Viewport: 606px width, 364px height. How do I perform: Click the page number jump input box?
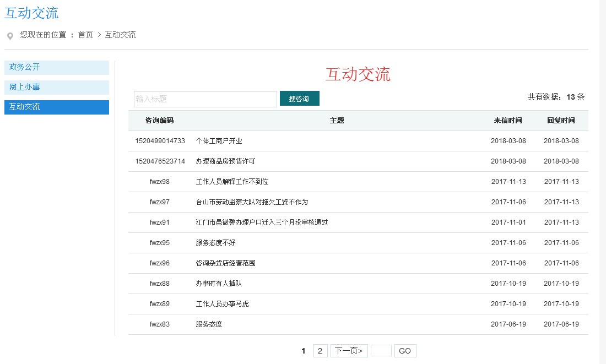[x=381, y=351]
